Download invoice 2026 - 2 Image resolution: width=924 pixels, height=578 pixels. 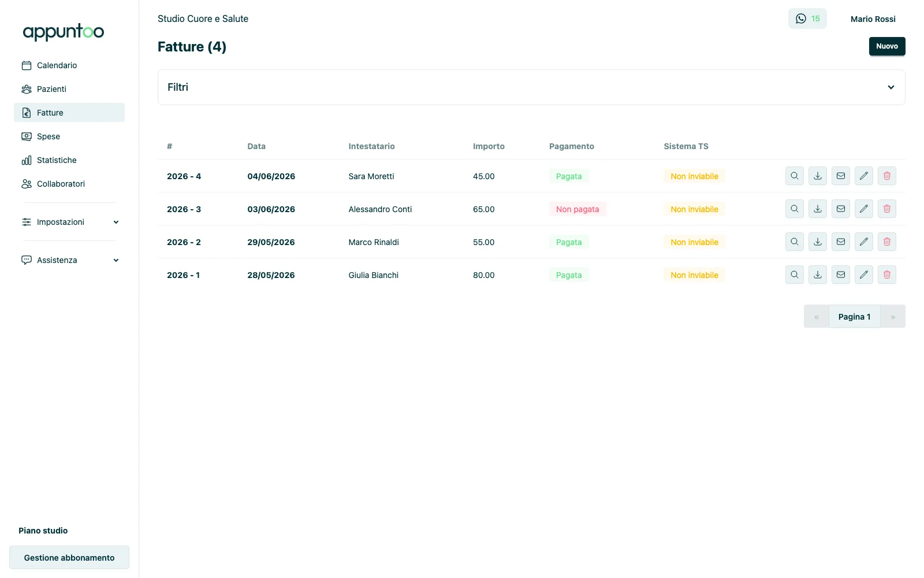[x=818, y=242]
